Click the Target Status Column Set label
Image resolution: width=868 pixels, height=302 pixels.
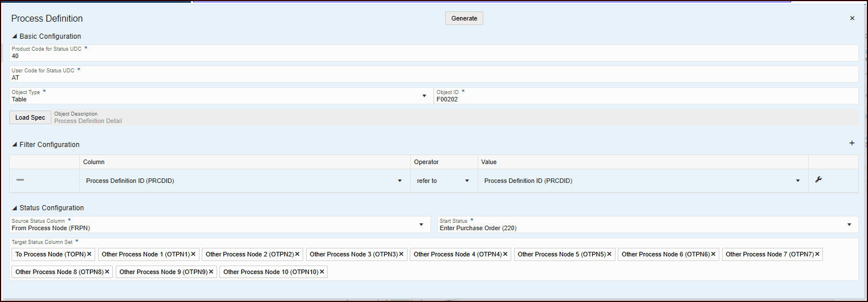click(42, 242)
